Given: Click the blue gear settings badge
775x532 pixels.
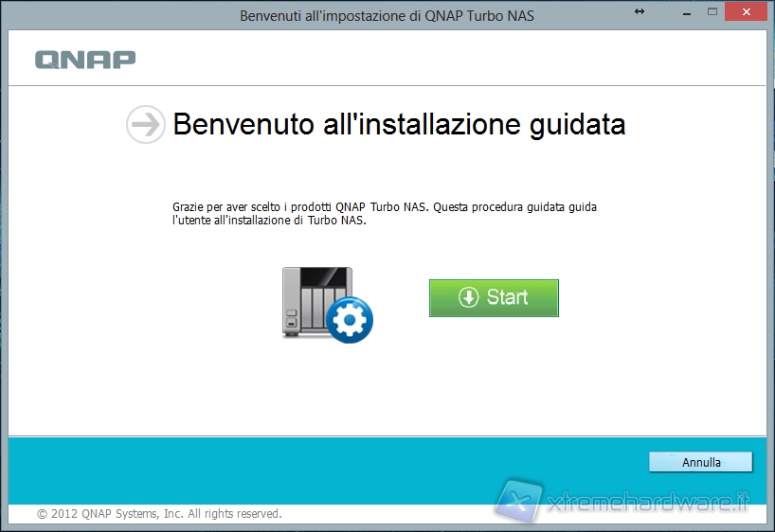Looking at the screenshot, I should click(350, 322).
